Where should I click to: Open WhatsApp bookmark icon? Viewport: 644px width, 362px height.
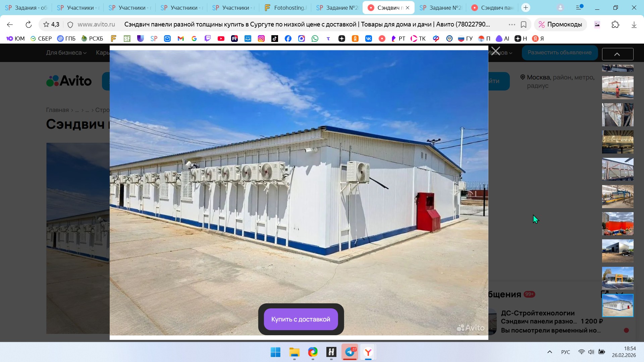pos(315,39)
